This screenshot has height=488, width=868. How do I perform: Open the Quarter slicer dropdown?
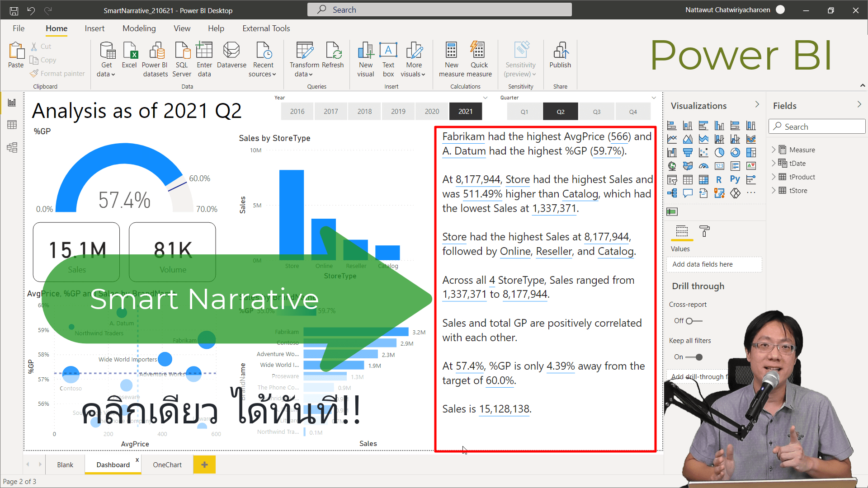(x=654, y=97)
